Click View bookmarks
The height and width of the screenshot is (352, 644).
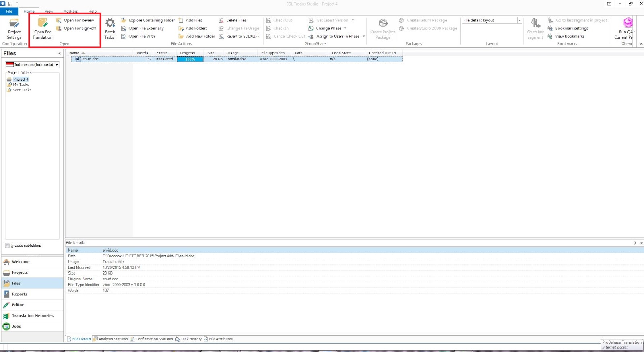[x=566, y=36]
